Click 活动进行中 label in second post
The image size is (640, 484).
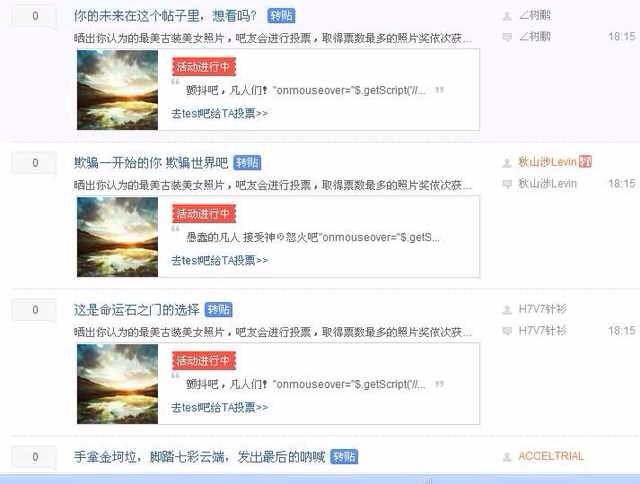coord(204,214)
